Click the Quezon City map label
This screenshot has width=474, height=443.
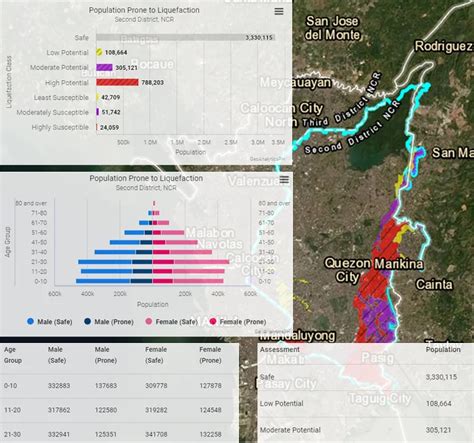click(x=347, y=270)
